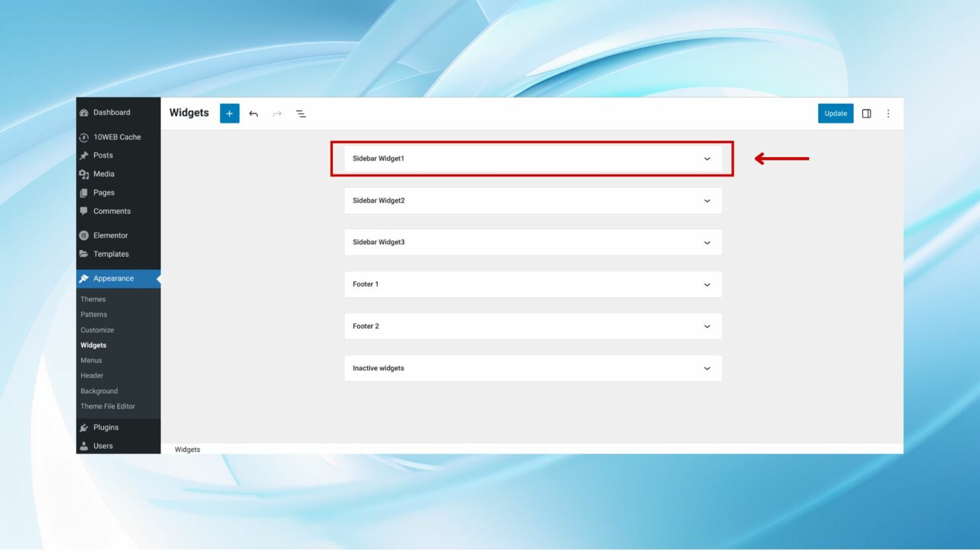Open the Document Overview list view icon
The height and width of the screenshot is (551, 980).
coord(300,113)
